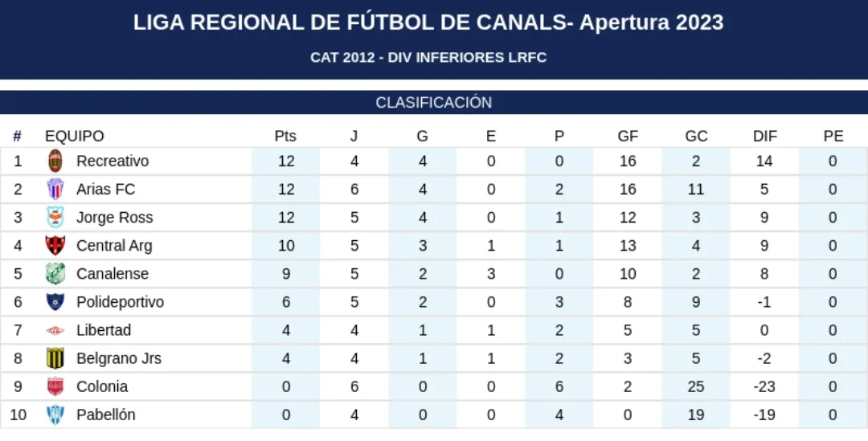The width and height of the screenshot is (868, 441).
Task: Sort table by Pts column header
Action: [x=285, y=137]
